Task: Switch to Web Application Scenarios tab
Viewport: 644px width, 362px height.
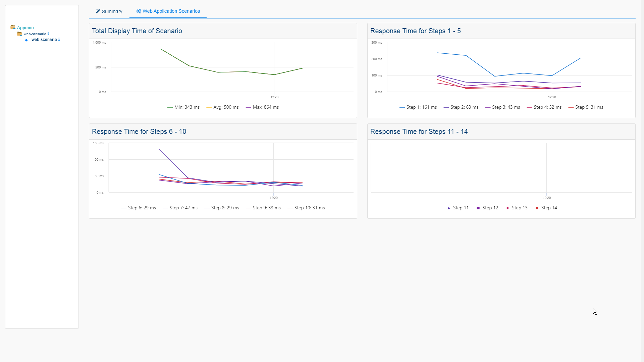Action: [171, 11]
